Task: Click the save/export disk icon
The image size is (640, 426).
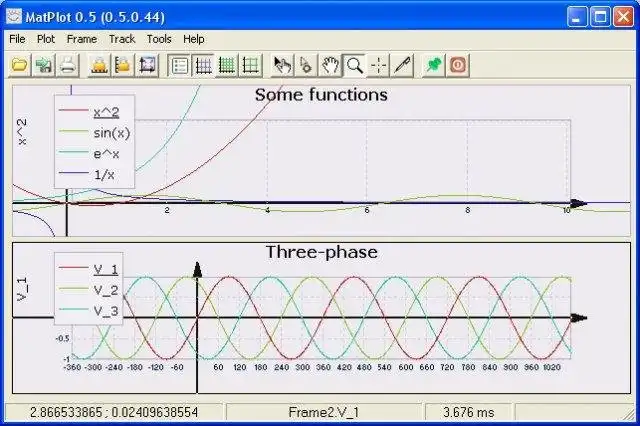Action: 43,65
